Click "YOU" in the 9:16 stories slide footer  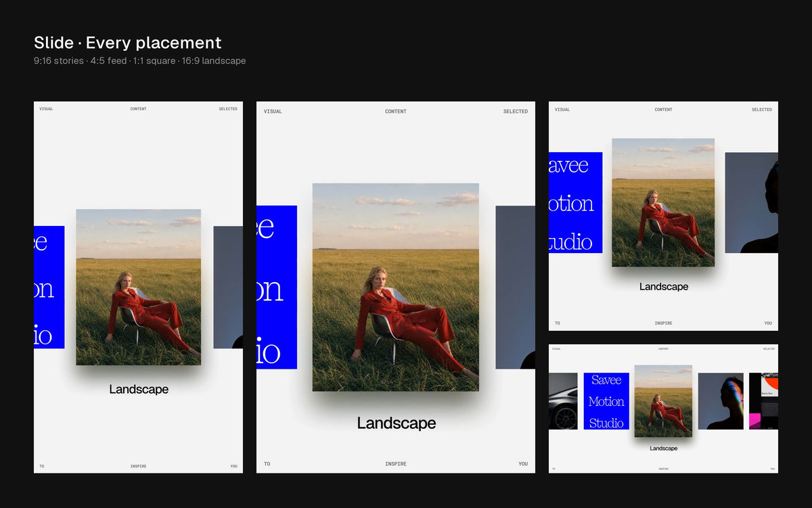[x=233, y=466]
